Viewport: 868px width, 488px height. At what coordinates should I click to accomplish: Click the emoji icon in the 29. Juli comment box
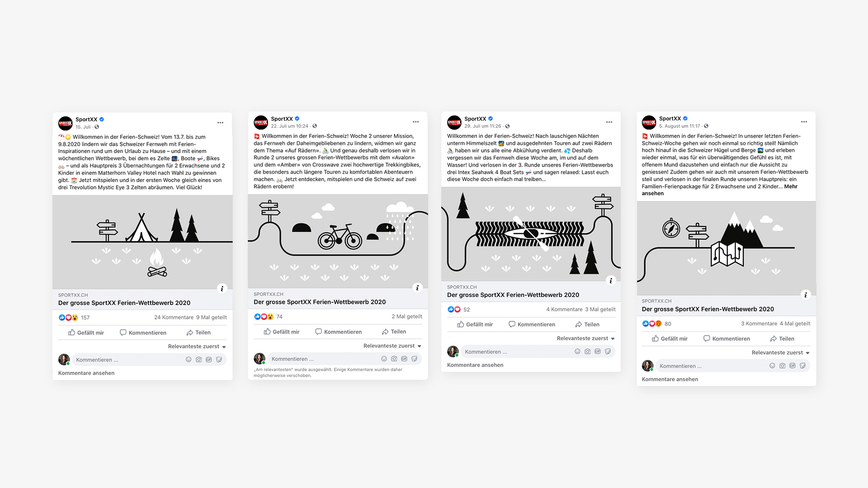pyautogui.click(x=577, y=352)
